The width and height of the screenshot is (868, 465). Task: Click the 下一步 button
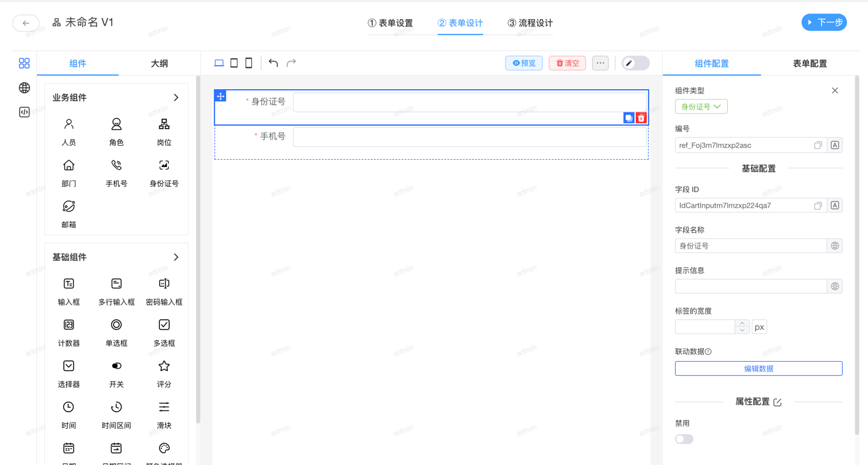click(x=824, y=23)
